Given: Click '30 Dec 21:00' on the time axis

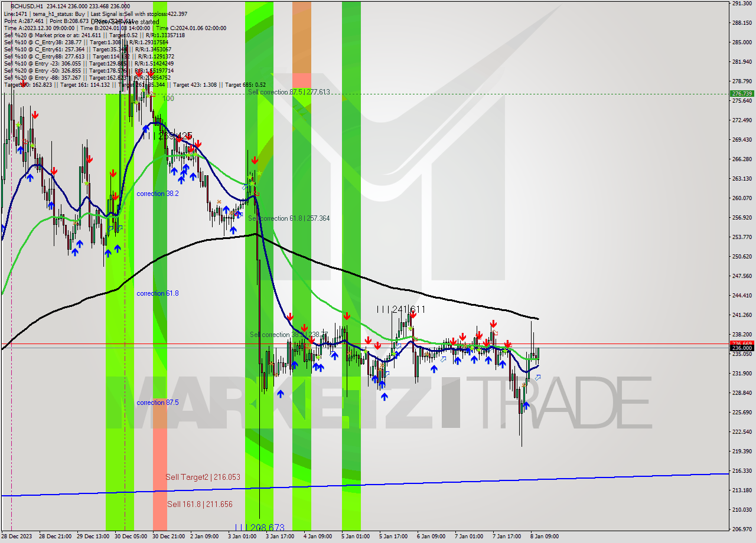Looking at the screenshot, I should coord(168,537).
